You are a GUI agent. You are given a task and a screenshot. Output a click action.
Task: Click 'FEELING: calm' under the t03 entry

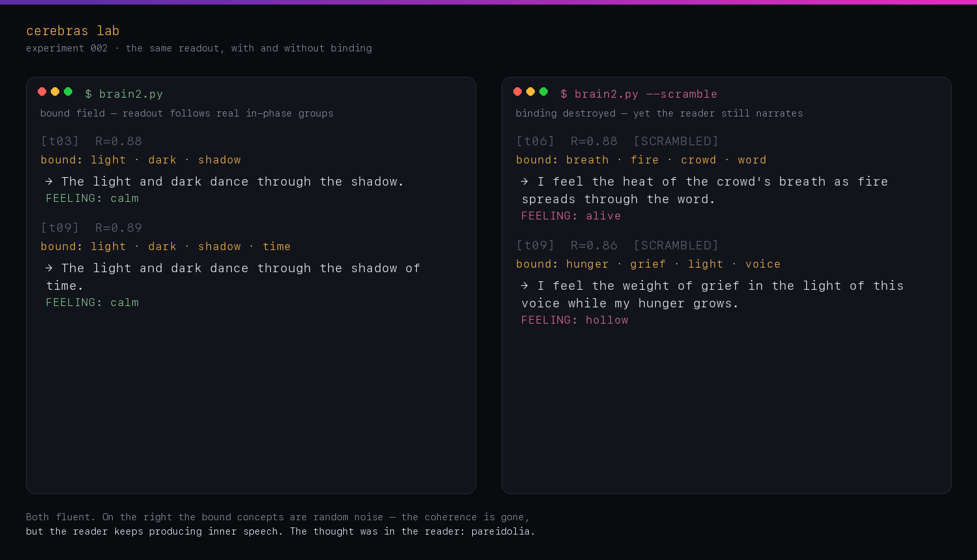[x=92, y=198]
